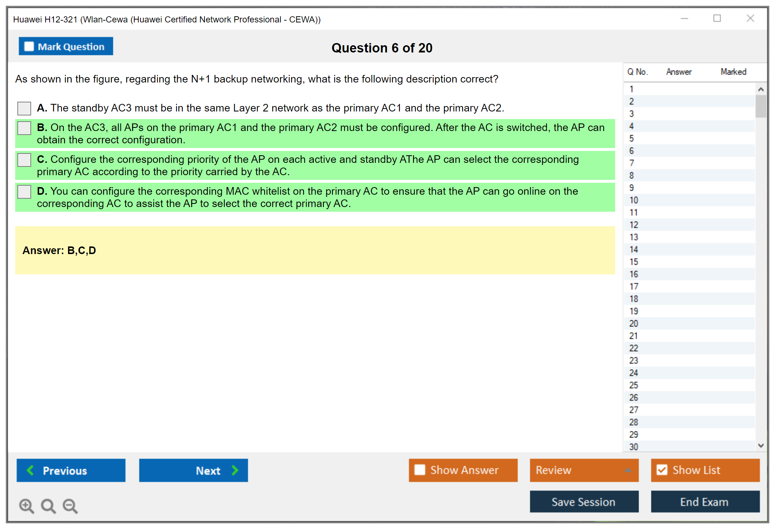Click the reset zoom magnifier icon
Screen dimensions: 778x532
click(48, 506)
